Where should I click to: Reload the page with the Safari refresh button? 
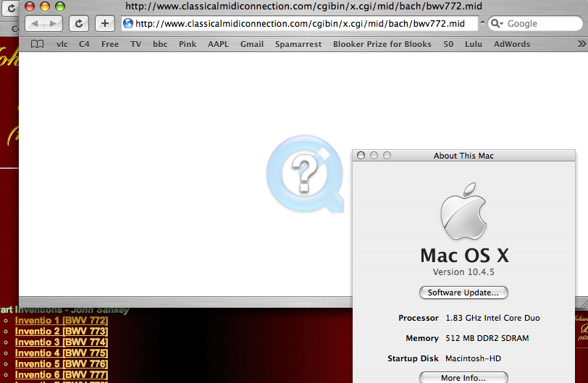click(x=79, y=24)
